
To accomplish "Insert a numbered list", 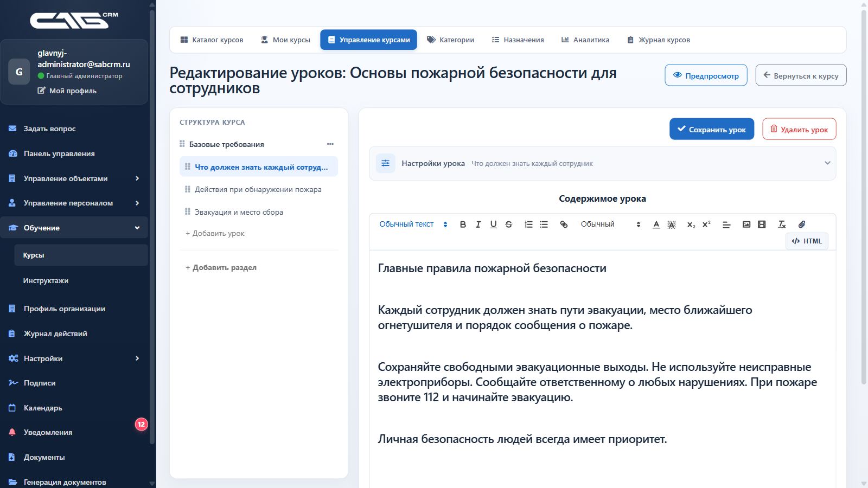I will (528, 224).
